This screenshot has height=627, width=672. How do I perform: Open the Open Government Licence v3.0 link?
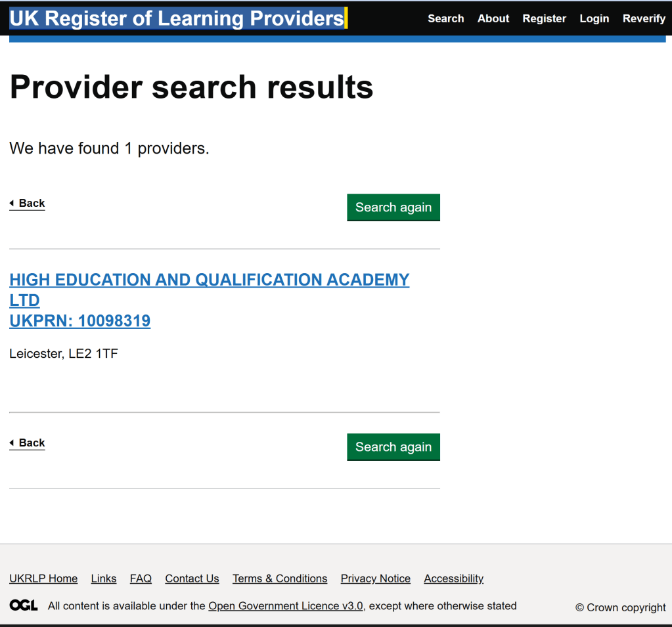click(x=286, y=606)
